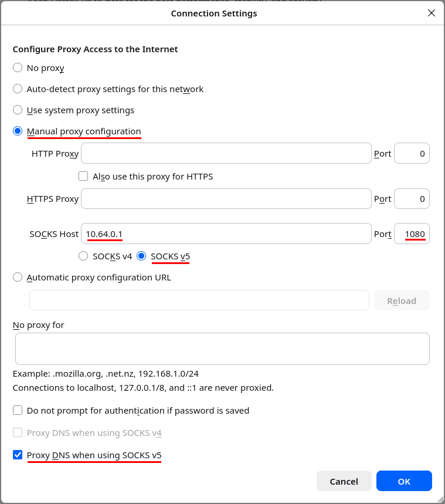Viewport: 445px width, 504px height.
Task: Select SOCKS v5 protocol
Action: (141, 256)
